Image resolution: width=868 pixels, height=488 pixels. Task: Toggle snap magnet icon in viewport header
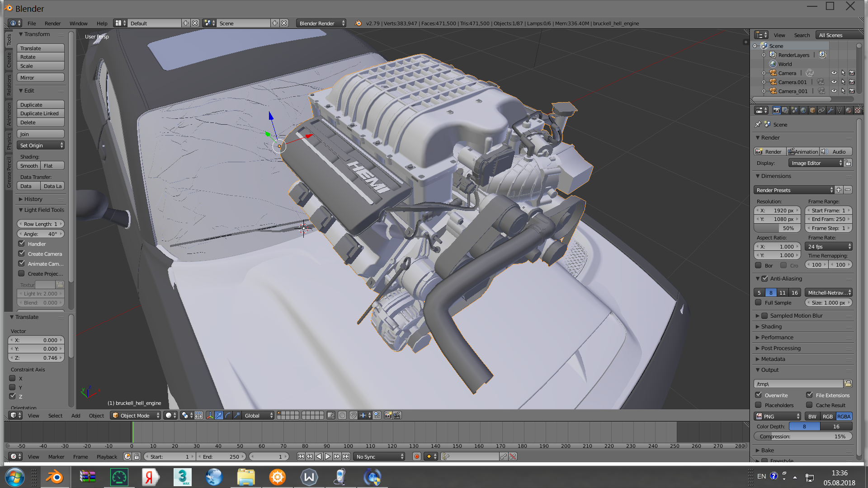point(353,415)
